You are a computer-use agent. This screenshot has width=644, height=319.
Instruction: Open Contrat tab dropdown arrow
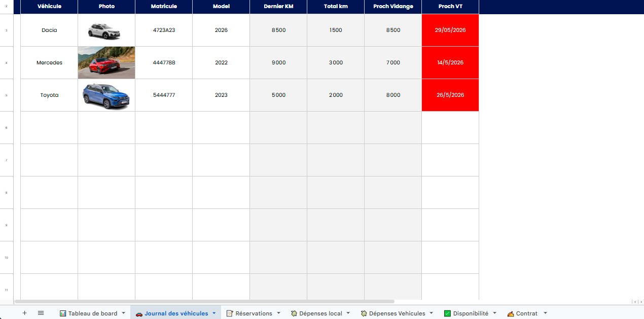(546, 313)
